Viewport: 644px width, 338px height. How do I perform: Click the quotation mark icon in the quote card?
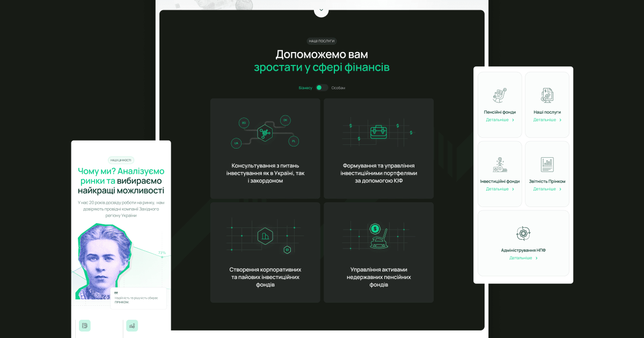116,293
